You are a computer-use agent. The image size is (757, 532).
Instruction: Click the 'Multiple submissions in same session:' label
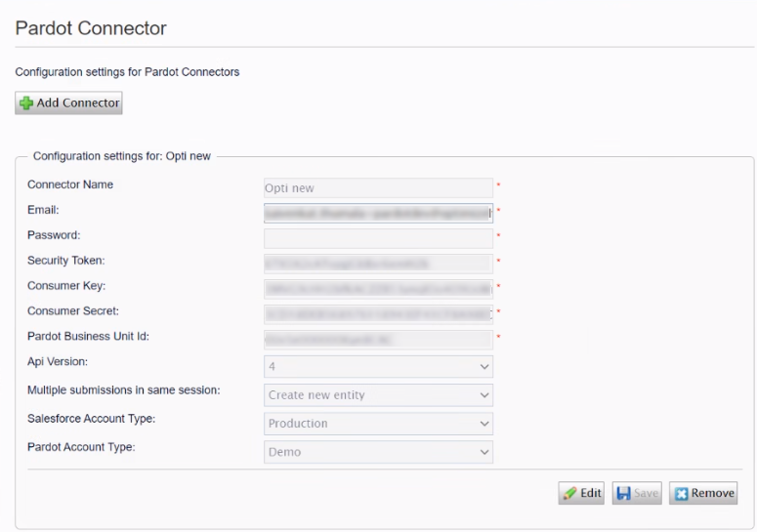[x=124, y=390]
